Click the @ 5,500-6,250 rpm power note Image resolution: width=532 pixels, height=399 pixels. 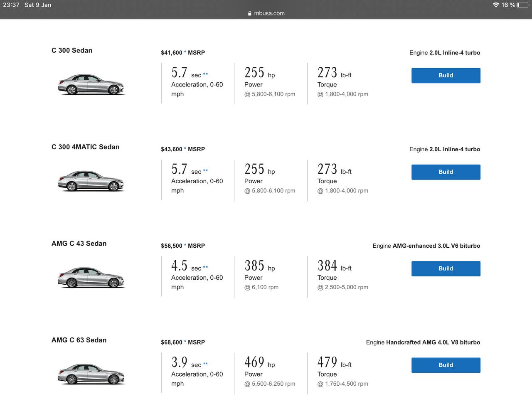coord(270,384)
